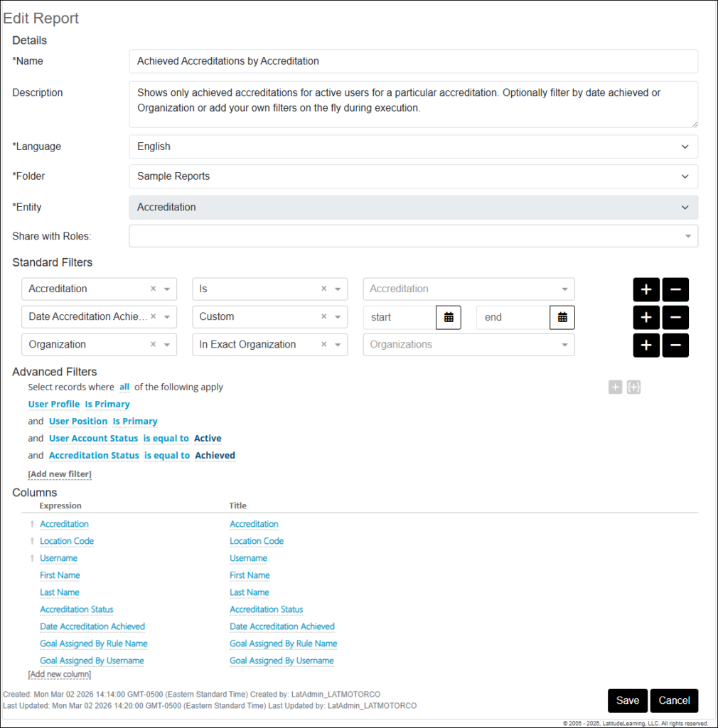Open the Folder dropdown showing Sample Reports

click(x=413, y=176)
